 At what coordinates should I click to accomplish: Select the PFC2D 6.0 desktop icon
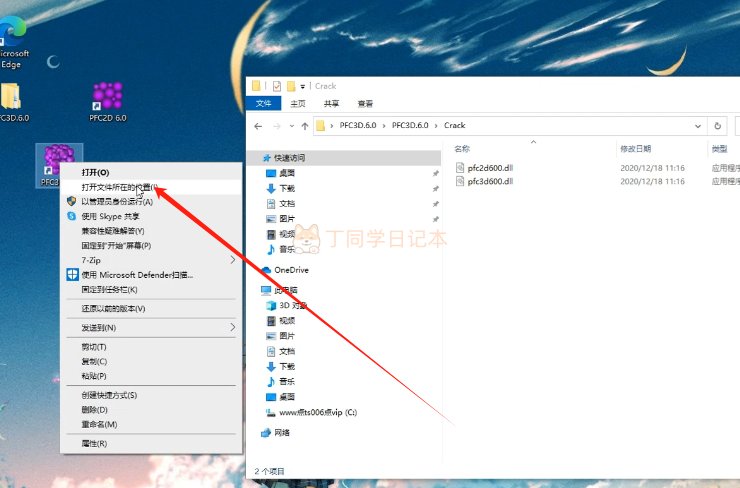[x=108, y=102]
